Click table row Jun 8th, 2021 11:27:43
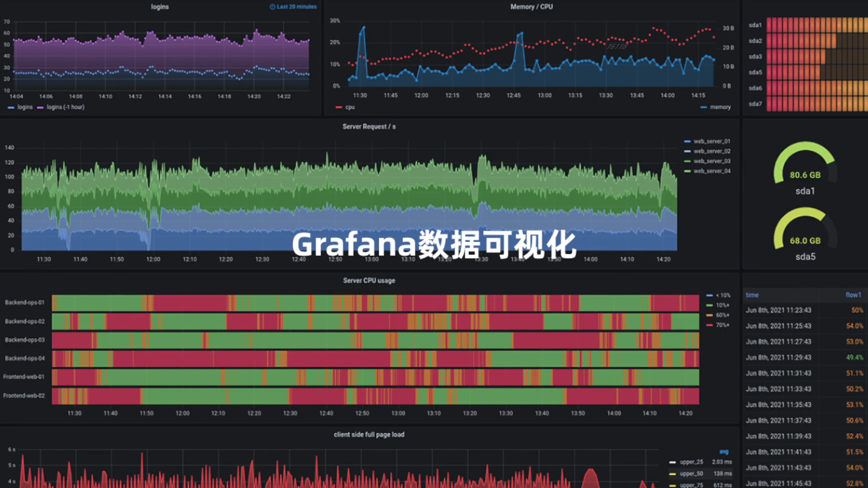Image resolution: width=868 pixels, height=488 pixels. pyautogui.click(x=805, y=342)
